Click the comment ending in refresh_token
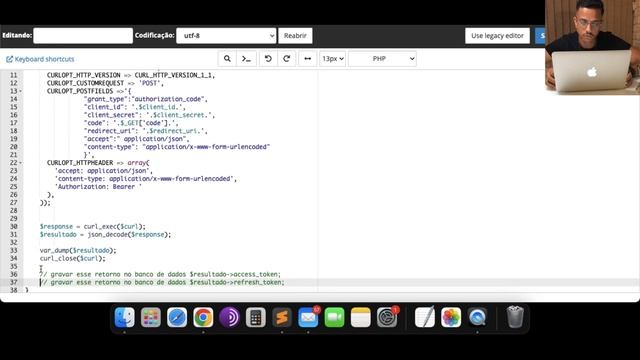640x360 pixels. click(x=162, y=282)
